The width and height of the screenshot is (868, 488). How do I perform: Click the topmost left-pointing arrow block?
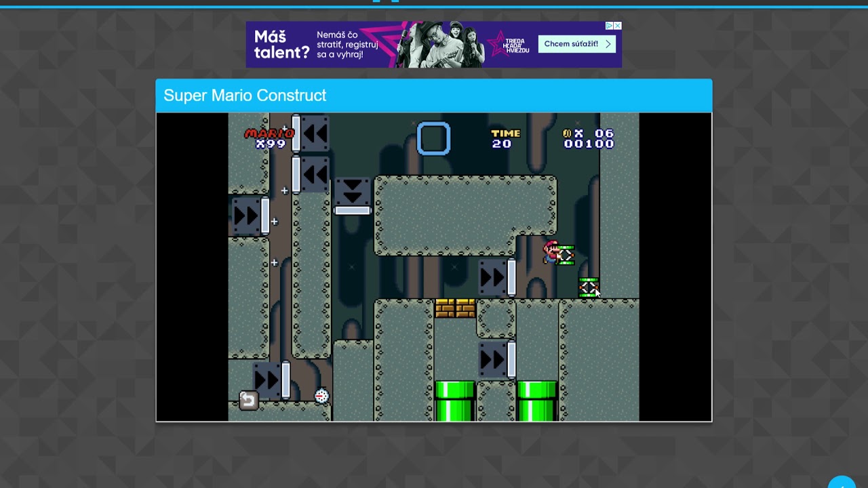pos(311,134)
